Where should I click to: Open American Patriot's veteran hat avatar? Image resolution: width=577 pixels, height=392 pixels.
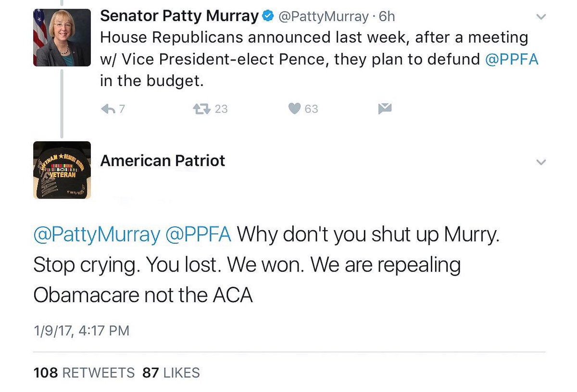click(x=62, y=170)
